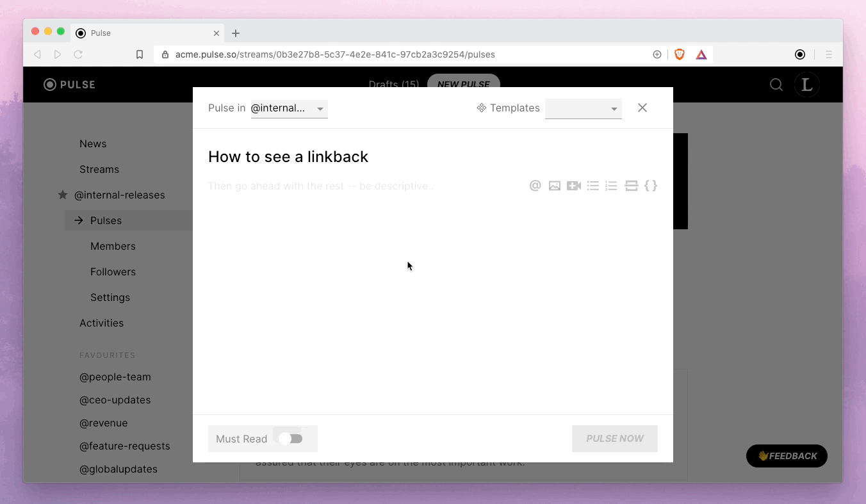This screenshot has height=504, width=866.
Task: Expand the Pulse in stream selector
Action: coord(289,108)
